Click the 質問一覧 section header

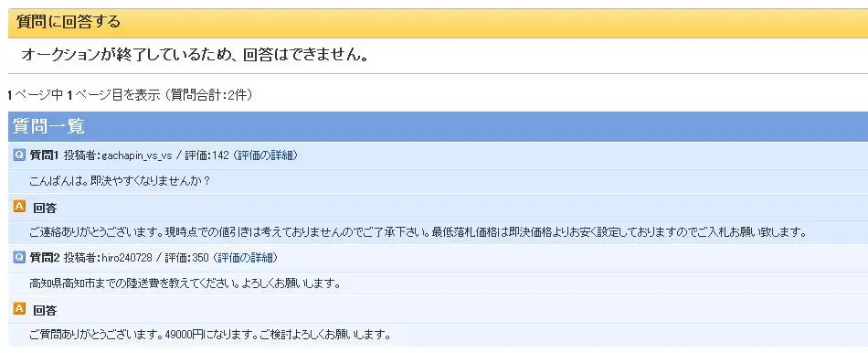pos(438,126)
